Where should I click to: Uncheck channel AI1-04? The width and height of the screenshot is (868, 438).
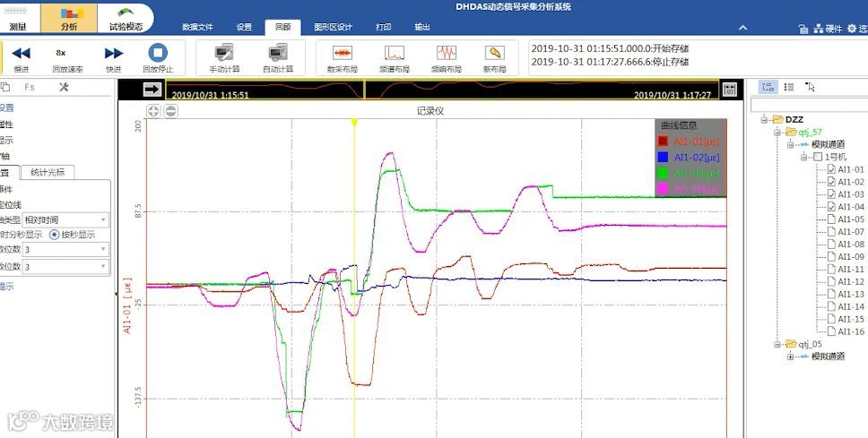(831, 206)
